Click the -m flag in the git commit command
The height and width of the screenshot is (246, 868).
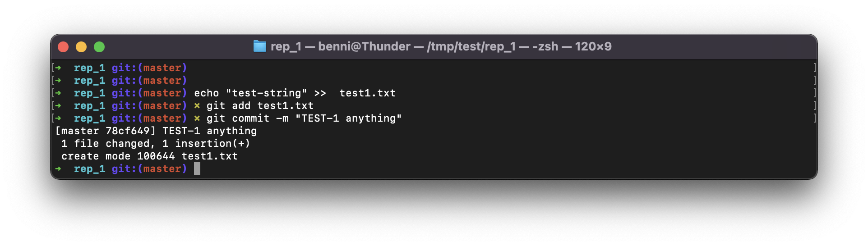pyautogui.click(x=282, y=118)
